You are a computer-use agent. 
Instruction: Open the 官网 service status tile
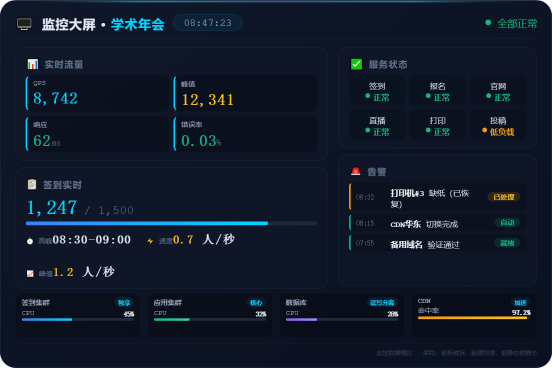point(498,90)
